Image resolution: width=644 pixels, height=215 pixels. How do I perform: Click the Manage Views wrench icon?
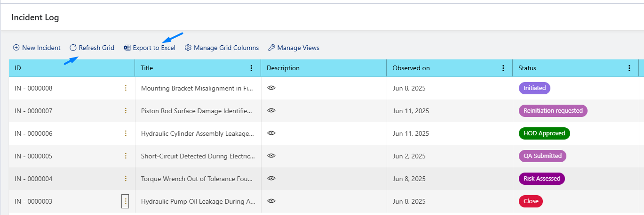(x=271, y=48)
